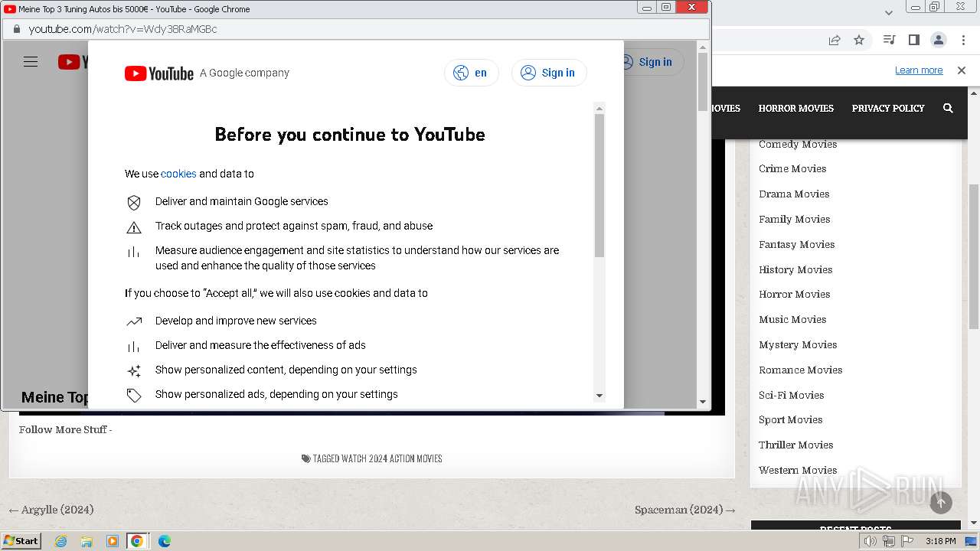
Task: Toggle the Chrome side panel icon
Action: 913,40
